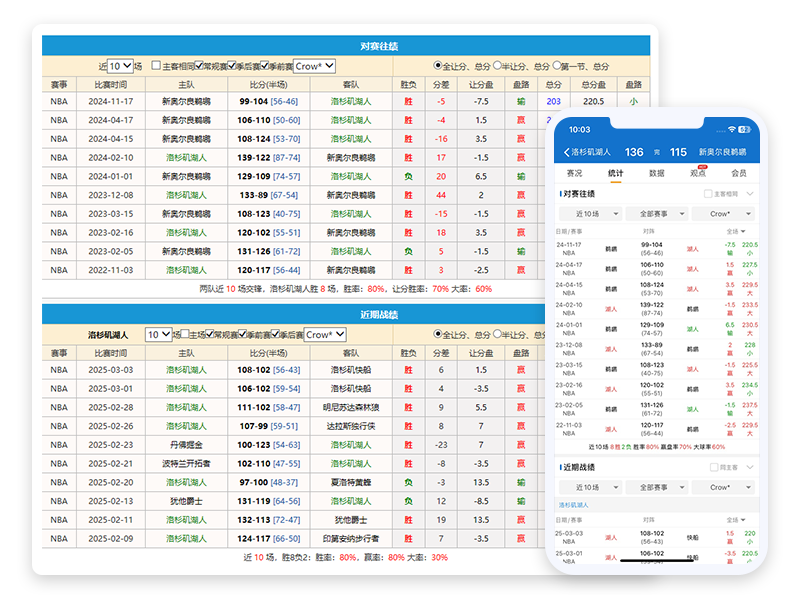
Task: Click 达拉斯独行侠 in the 2025-02-26 row
Action: pyautogui.click(x=351, y=426)
